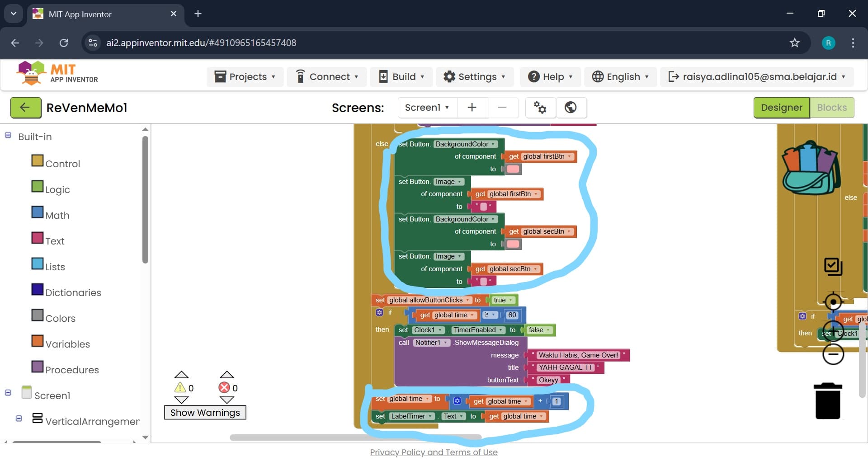Center workspace with the crosshair icon

pos(833,301)
